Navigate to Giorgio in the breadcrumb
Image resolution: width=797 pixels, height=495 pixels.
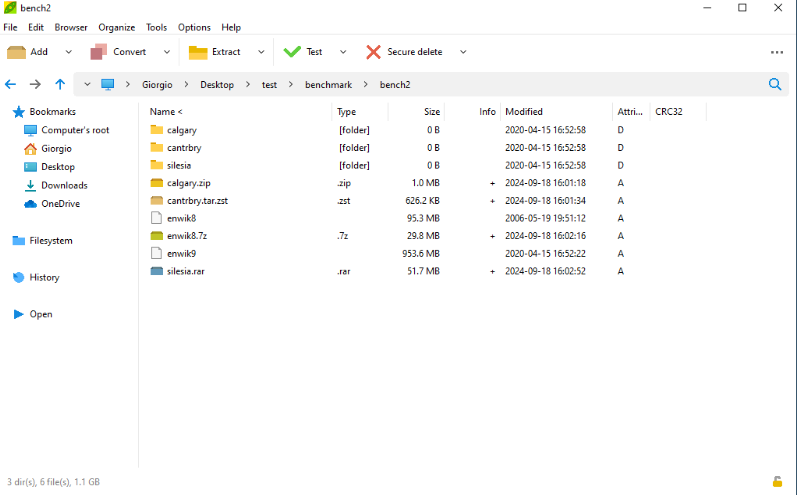click(157, 85)
